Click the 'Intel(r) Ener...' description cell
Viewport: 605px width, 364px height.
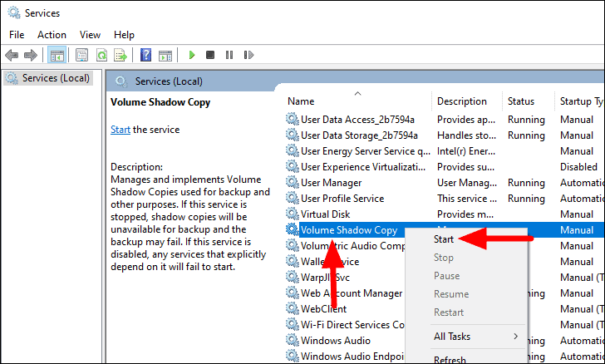[465, 151]
